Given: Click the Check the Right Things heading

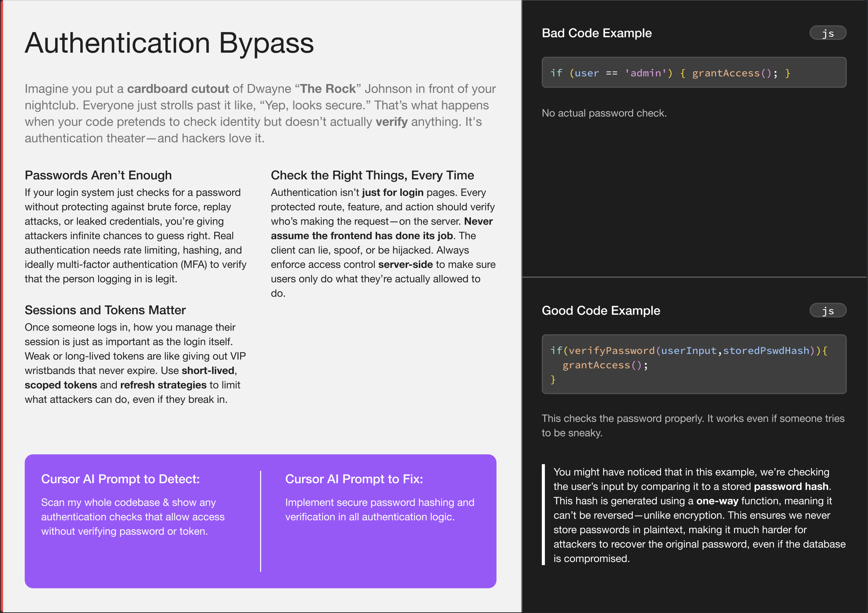Looking at the screenshot, I should [372, 175].
